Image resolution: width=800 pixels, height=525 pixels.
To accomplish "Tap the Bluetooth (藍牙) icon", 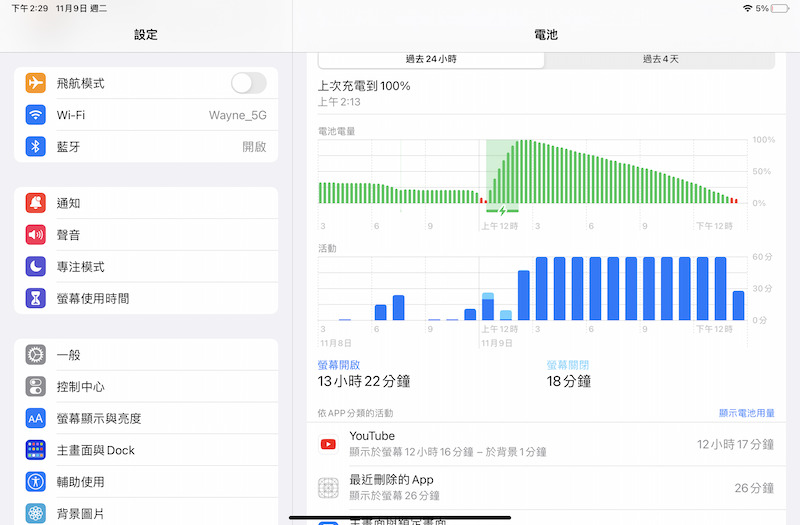I will click(x=36, y=146).
